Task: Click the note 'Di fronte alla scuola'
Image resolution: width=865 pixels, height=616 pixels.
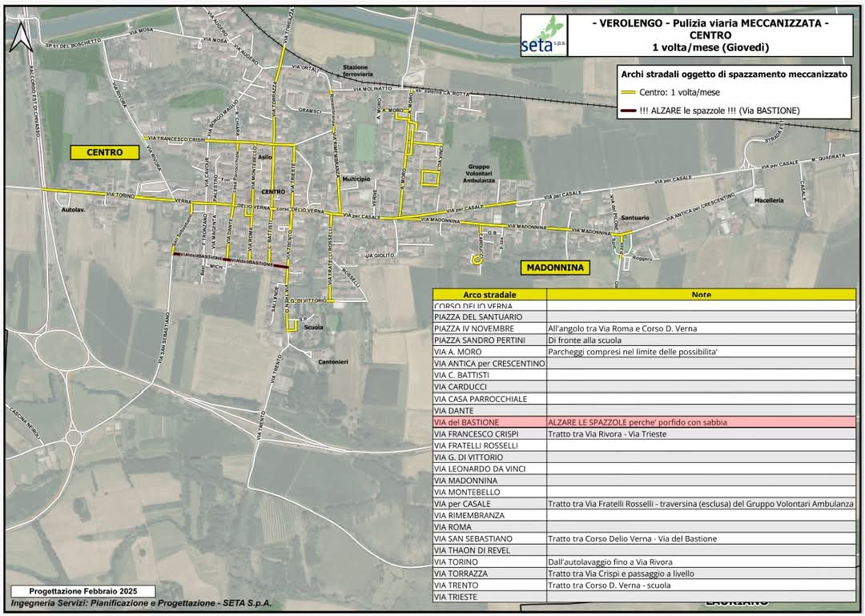Action: coord(585,340)
